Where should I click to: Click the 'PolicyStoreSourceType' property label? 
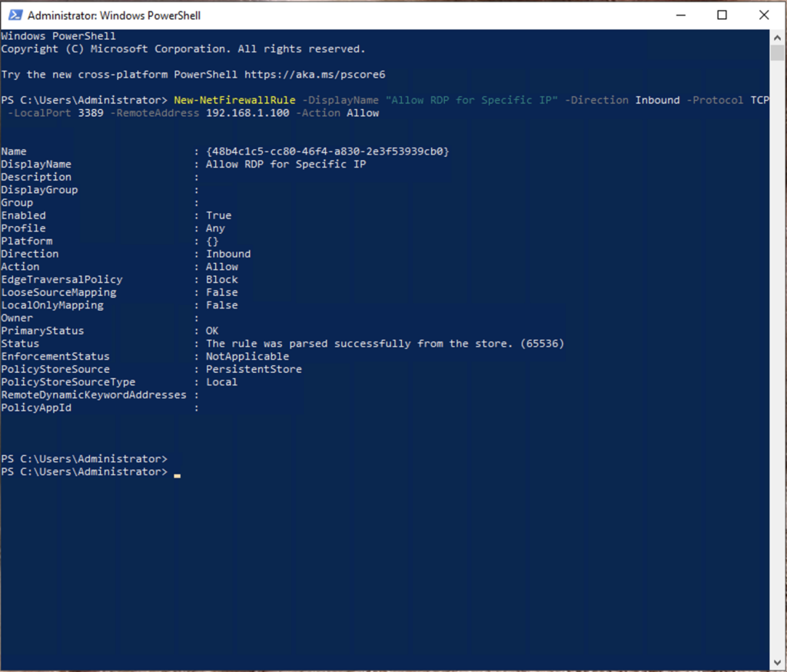point(68,381)
